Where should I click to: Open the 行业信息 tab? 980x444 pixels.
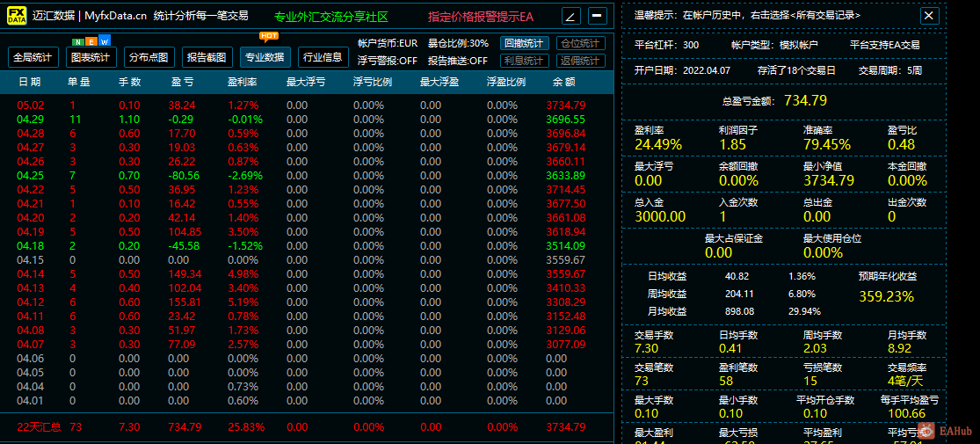[323, 57]
